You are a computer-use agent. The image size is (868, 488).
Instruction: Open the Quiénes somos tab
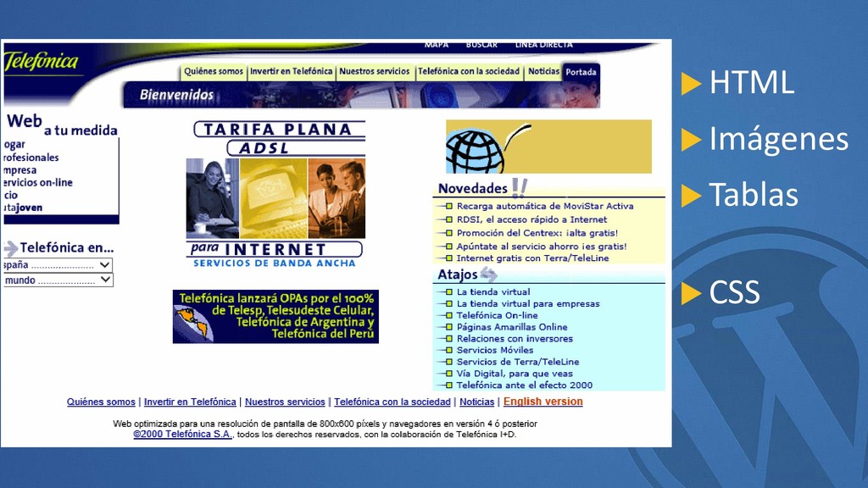[x=213, y=71]
